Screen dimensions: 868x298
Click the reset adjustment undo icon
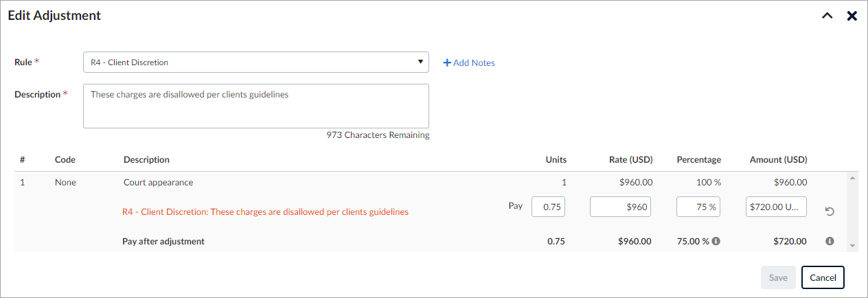pyautogui.click(x=830, y=211)
